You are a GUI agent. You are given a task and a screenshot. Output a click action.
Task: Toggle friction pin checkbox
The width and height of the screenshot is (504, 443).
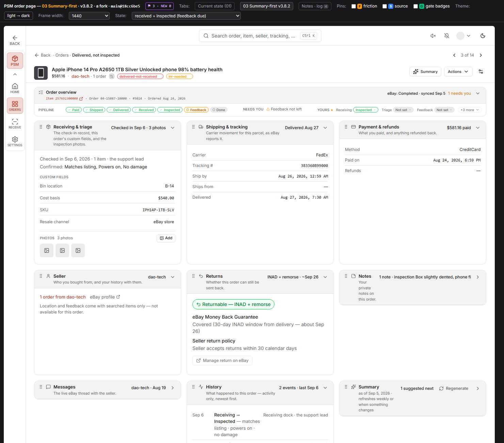pyautogui.click(x=353, y=6)
